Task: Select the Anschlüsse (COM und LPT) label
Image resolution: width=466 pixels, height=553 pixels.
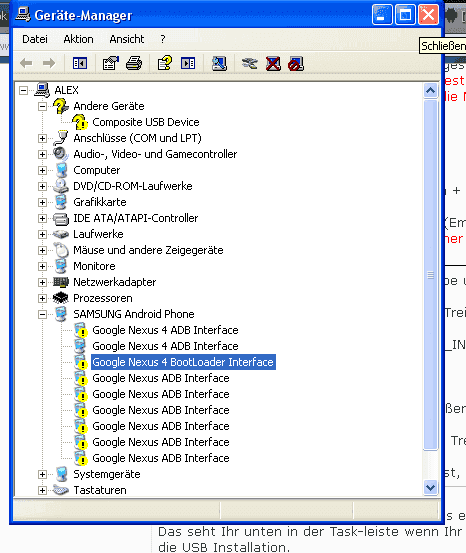Action: tap(137, 138)
